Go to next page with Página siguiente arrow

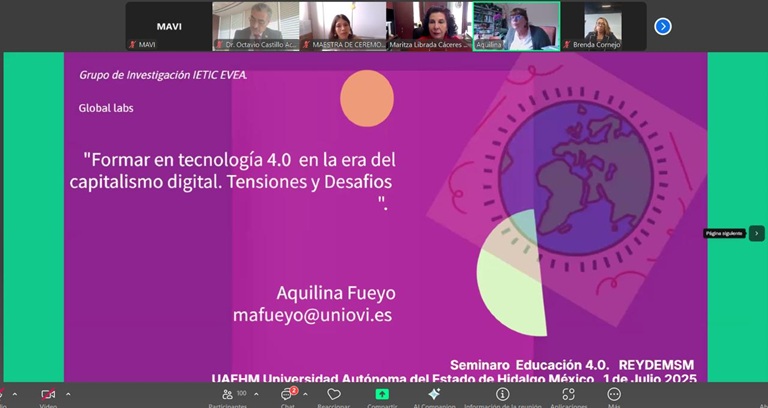(x=756, y=234)
